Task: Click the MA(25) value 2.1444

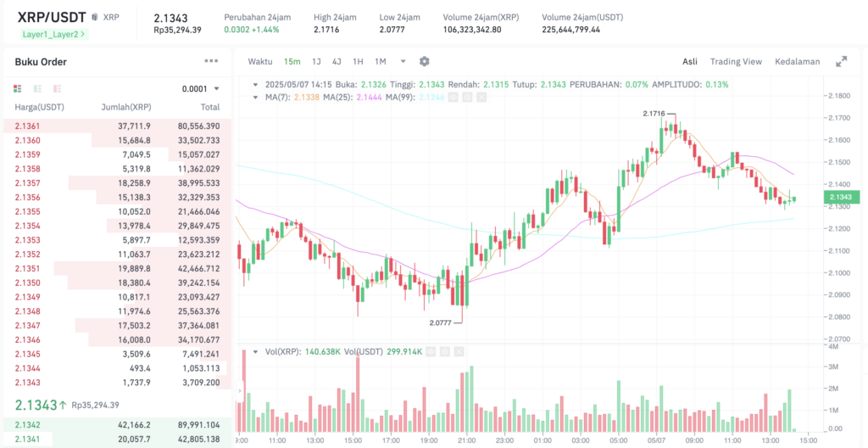Action: click(370, 97)
